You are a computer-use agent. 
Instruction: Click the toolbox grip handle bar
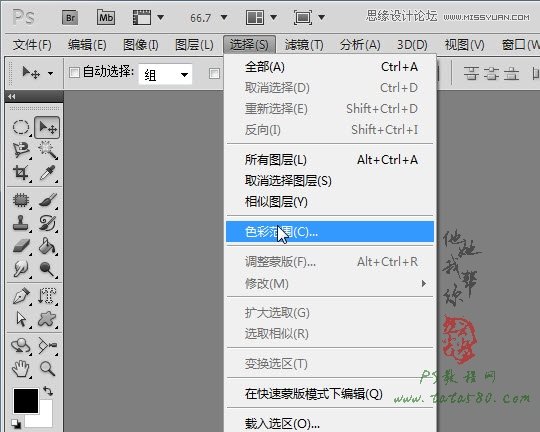34,109
